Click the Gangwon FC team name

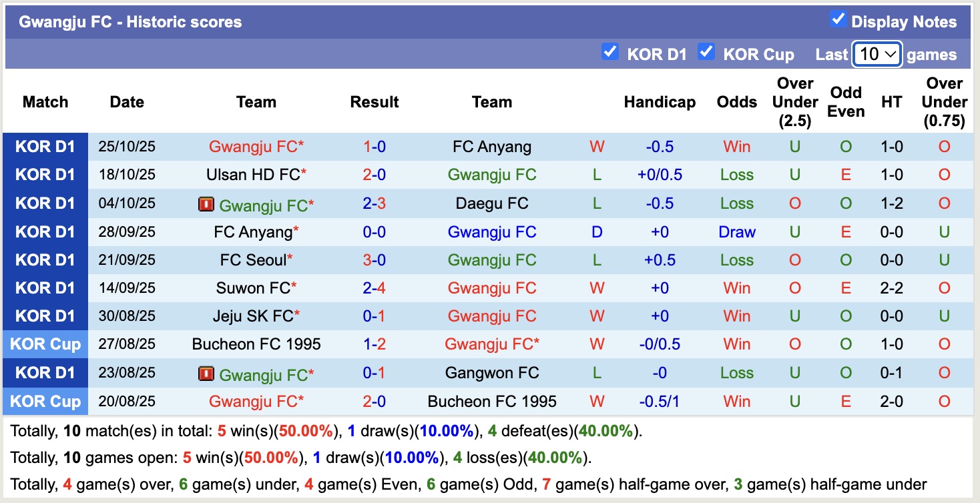pos(492,373)
